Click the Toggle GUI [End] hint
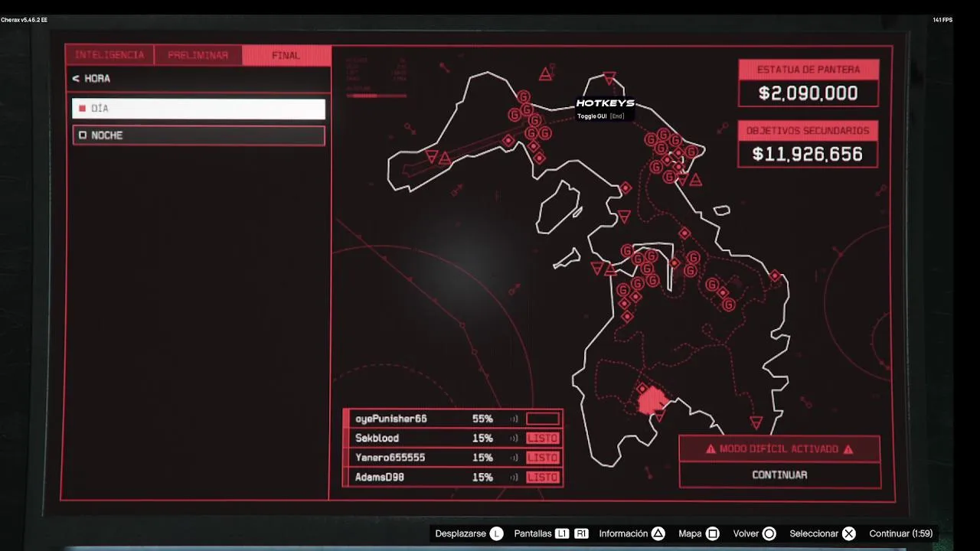The width and height of the screenshot is (980, 551). point(601,116)
